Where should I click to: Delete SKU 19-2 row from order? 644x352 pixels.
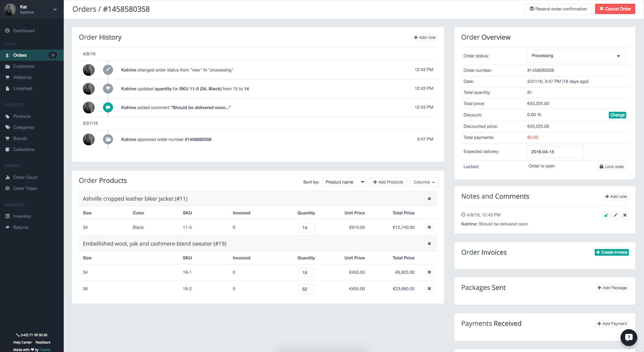(429, 289)
